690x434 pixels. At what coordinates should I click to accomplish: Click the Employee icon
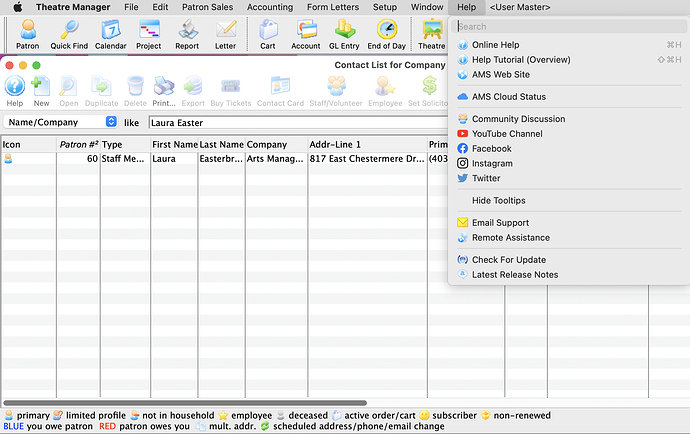point(385,91)
